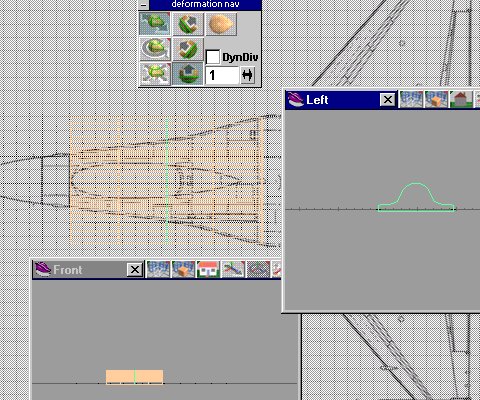Screen dimensions: 480x400
Task: Choose the second-row push deformation icon
Action: coord(188,49)
